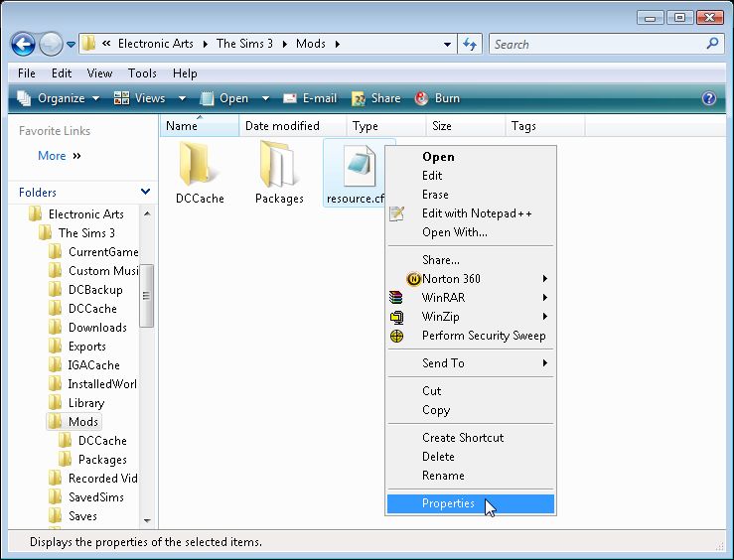Select the Mods folder in the tree

(x=82, y=422)
